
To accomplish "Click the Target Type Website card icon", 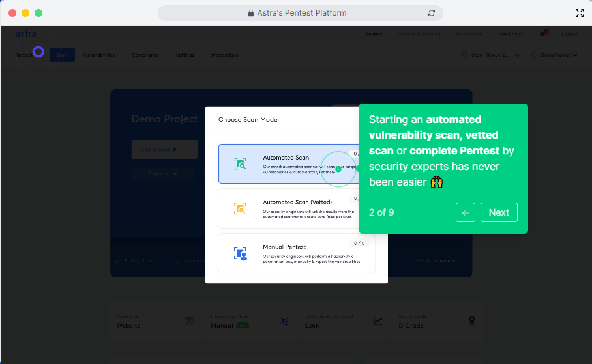I will tap(190, 321).
